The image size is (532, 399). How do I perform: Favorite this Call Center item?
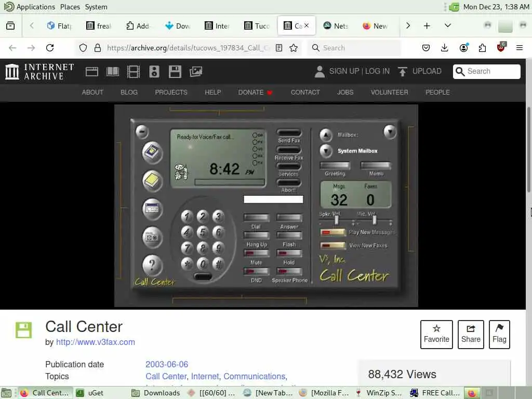pyautogui.click(x=436, y=334)
